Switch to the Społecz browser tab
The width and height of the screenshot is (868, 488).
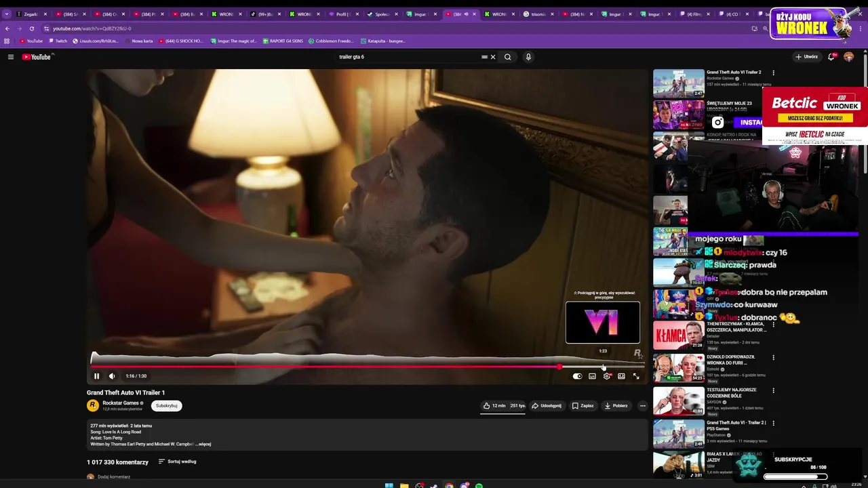381,14
